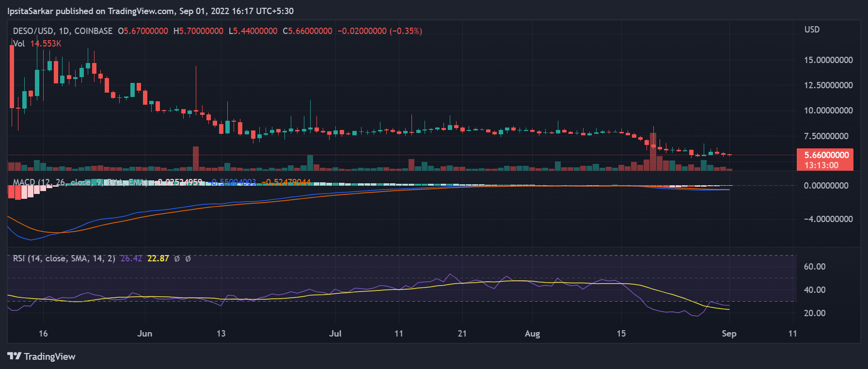The image size is (868, 369).
Task: Click the 60.00 RSI axis label
Action: pyautogui.click(x=815, y=267)
